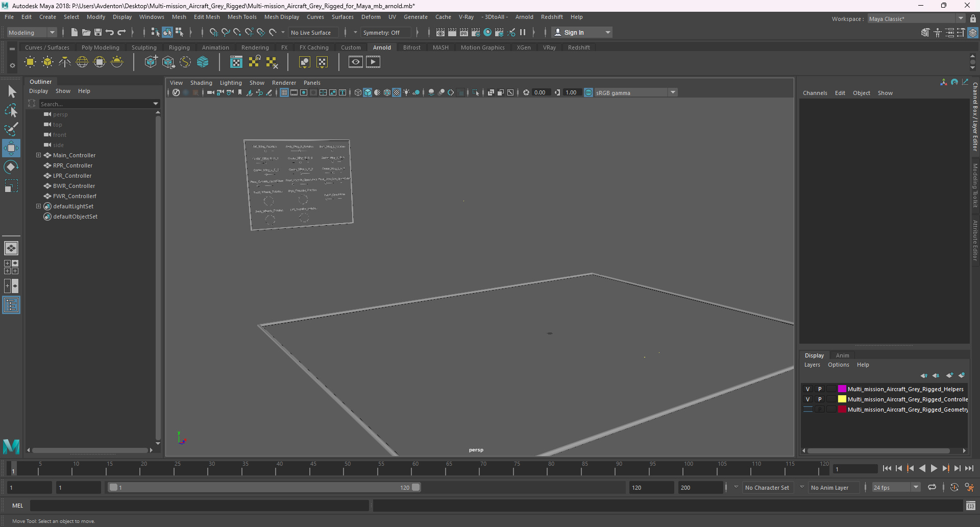Click the Redo arrow icon

[x=121, y=33]
